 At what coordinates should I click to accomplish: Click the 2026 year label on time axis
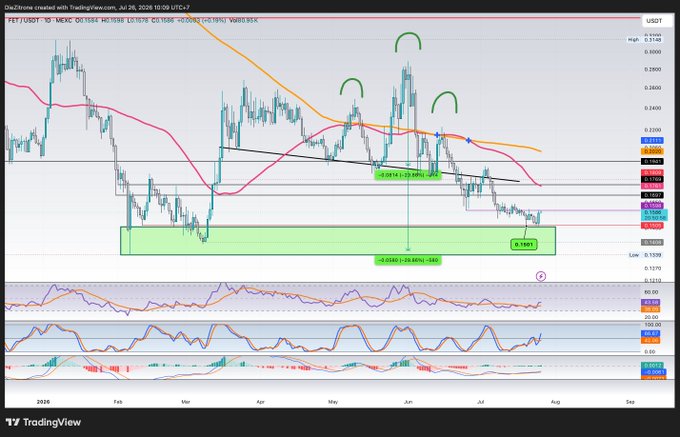43,402
